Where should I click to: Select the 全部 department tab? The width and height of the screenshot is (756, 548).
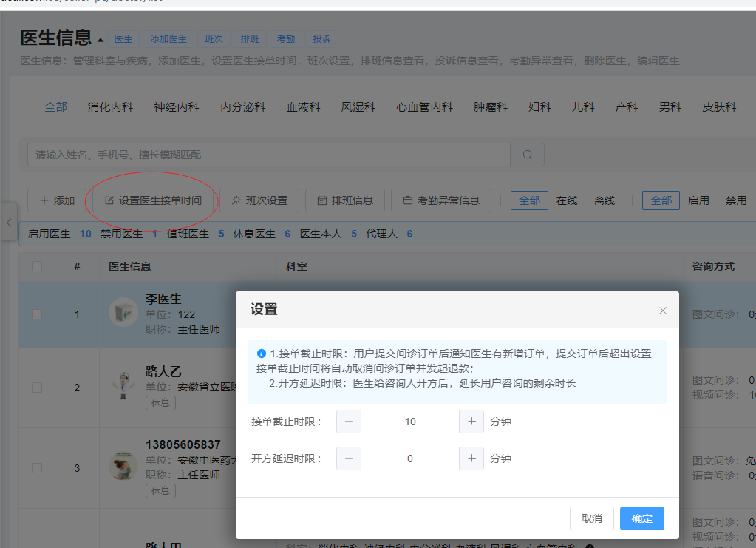click(x=55, y=107)
